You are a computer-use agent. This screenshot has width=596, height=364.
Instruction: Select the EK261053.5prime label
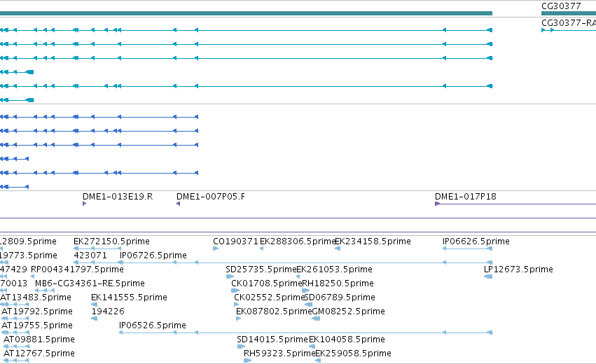335,269
